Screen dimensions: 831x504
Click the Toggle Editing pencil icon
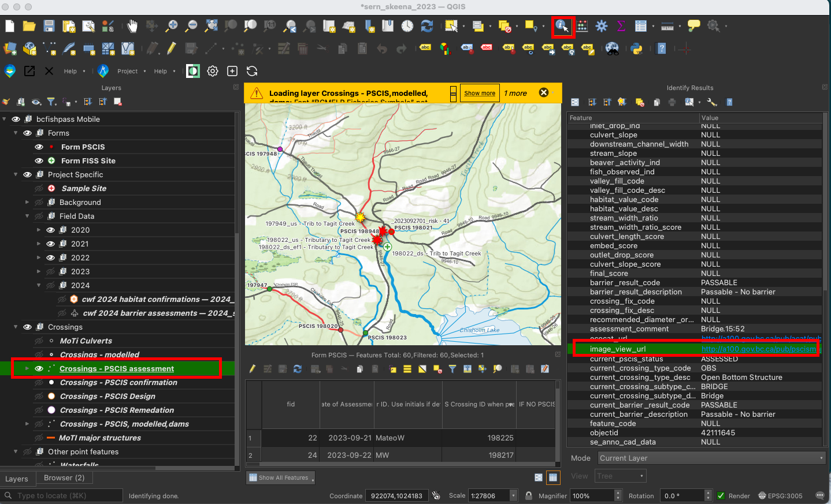tap(172, 48)
